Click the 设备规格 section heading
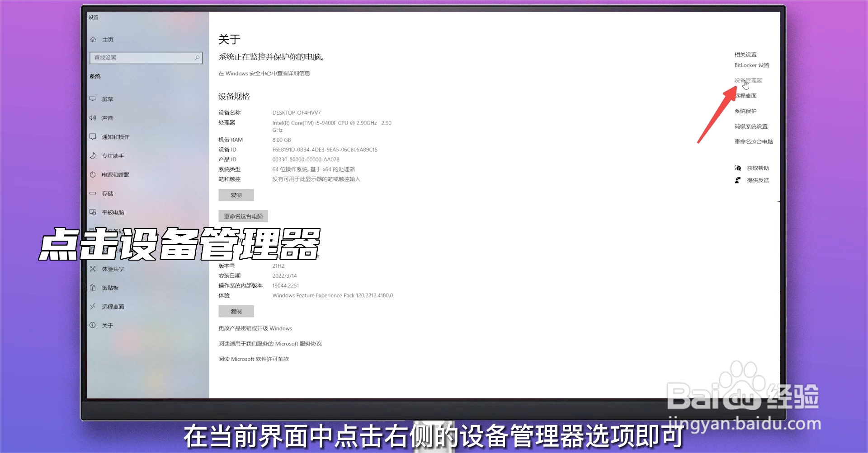This screenshot has width=868, height=453. [x=234, y=96]
